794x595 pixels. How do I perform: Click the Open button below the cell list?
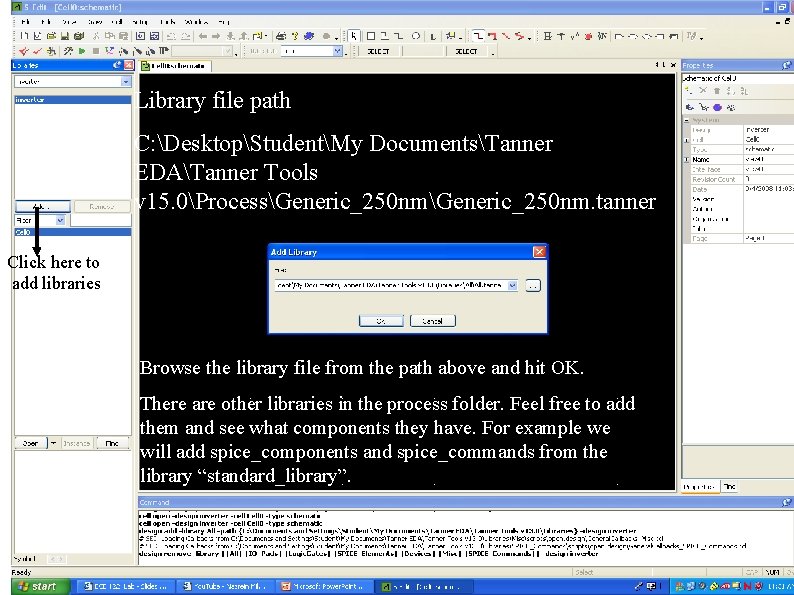click(x=31, y=443)
